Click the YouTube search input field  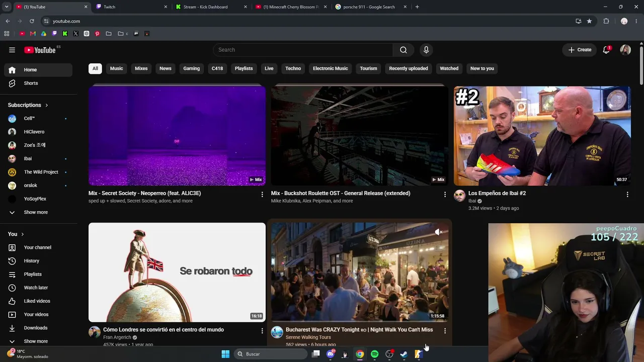[x=303, y=50]
